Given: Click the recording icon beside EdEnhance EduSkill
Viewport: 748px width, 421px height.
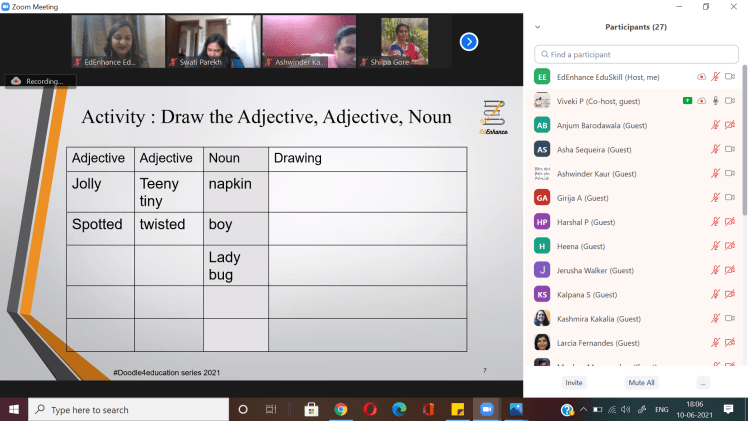Looking at the screenshot, I should (x=701, y=76).
